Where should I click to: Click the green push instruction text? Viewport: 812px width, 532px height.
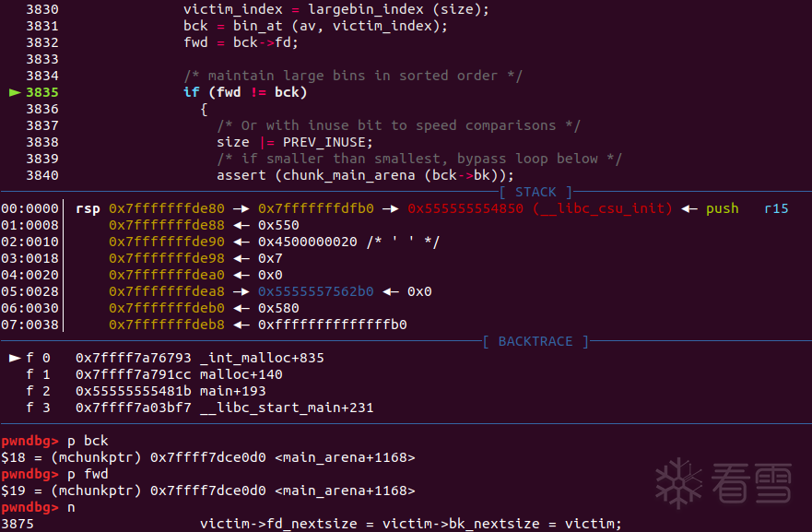pyautogui.click(x=722, y=208)
